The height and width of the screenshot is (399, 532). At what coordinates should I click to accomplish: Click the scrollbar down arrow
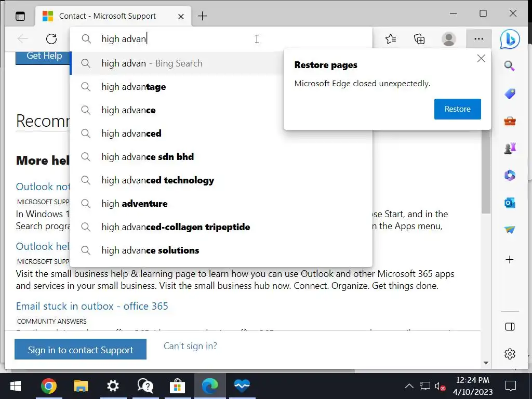[486, 363]
